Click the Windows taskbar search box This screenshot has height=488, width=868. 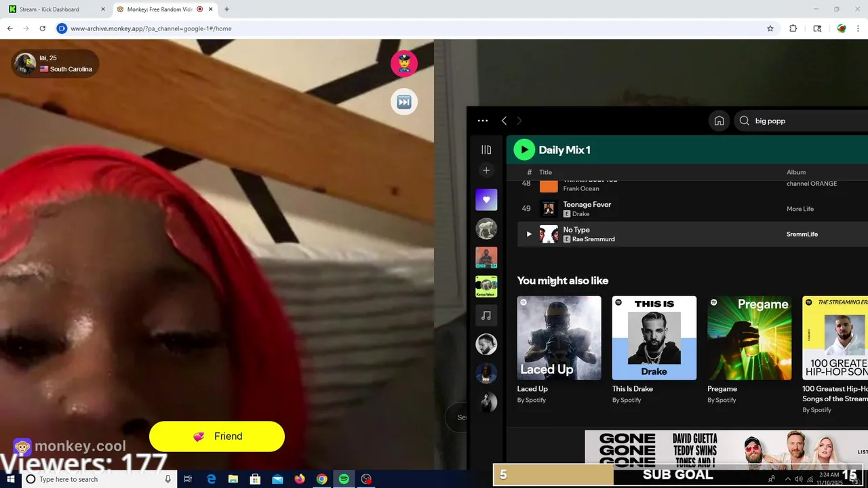click(x=99, y=479)
